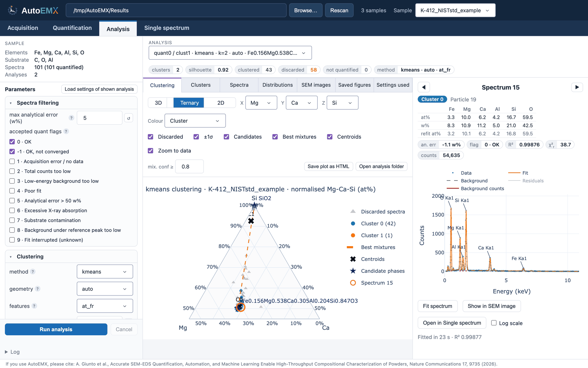Screen dimensions: 588x368
Task: Switch to the Quantification tab
Action: [72, 28]
